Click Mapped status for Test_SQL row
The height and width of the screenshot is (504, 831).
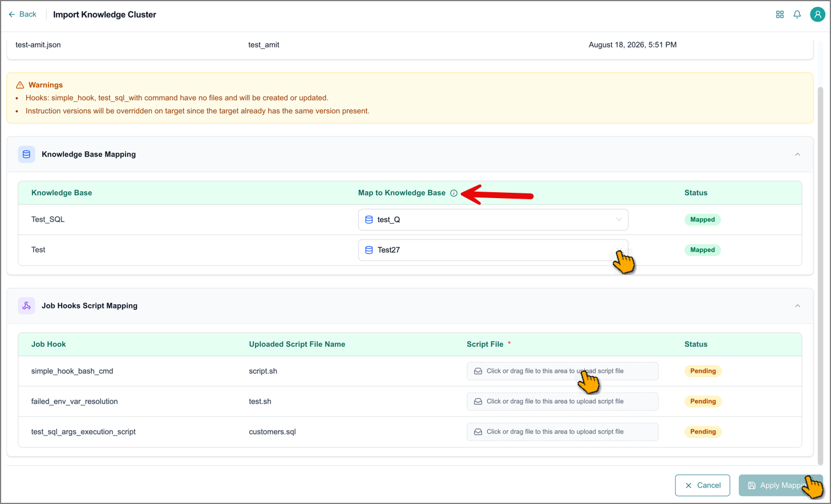tap(703, 220)
